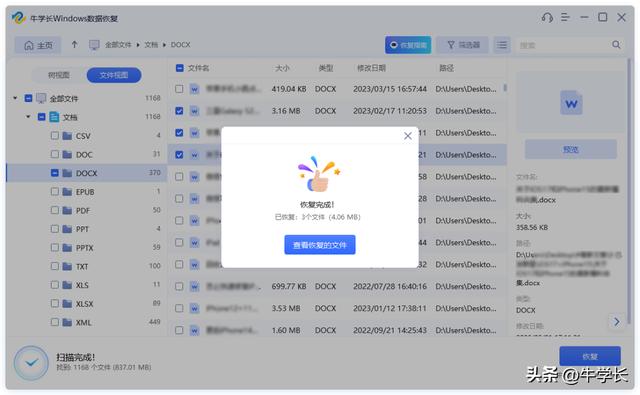Check the 699.77 KB file row checkbox
Screen dimensions: 640x395
point(179,286)
